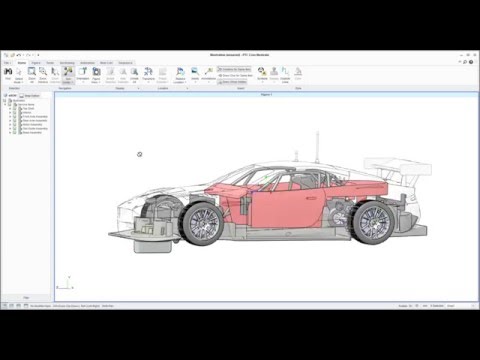Toggle 'Draw One for Same Item' option
This screenshot has width=480, height=360.
(236, 76)
